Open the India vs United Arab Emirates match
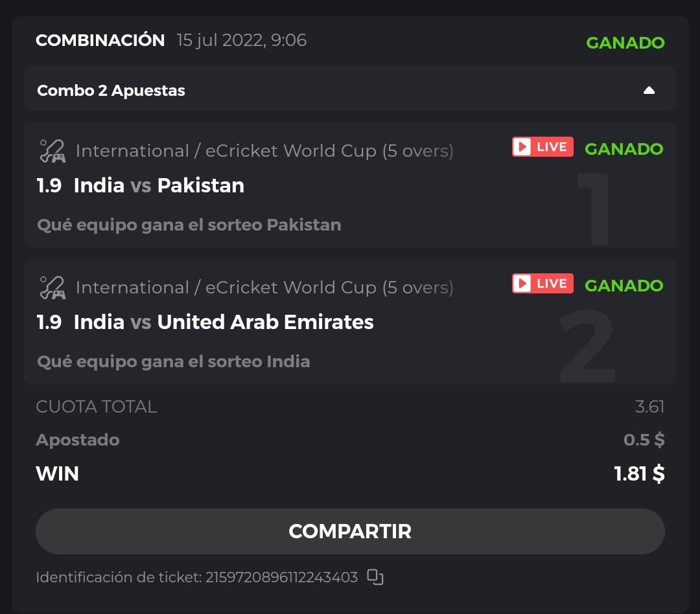 click(x=224, y=323)
